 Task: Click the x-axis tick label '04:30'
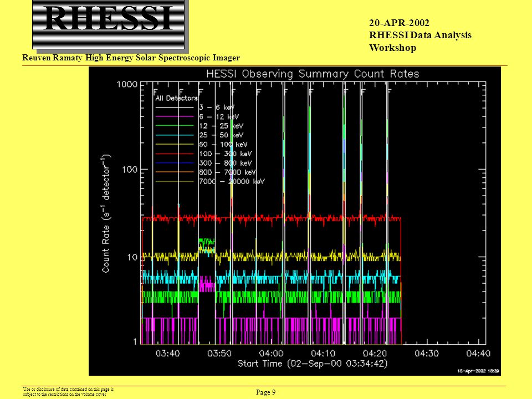(x=427, y=354)
